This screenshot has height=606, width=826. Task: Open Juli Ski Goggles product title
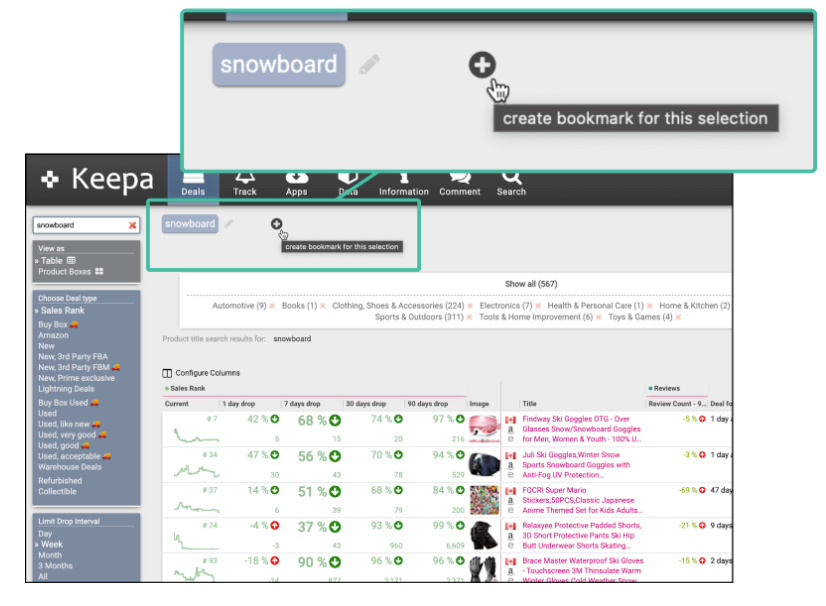click(x=576, y=465)
